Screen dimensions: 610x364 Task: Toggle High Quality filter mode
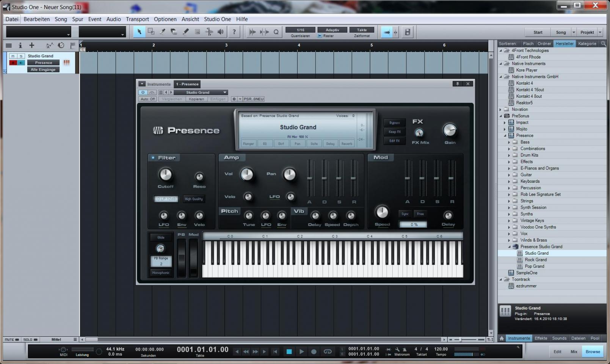point(194,199)
